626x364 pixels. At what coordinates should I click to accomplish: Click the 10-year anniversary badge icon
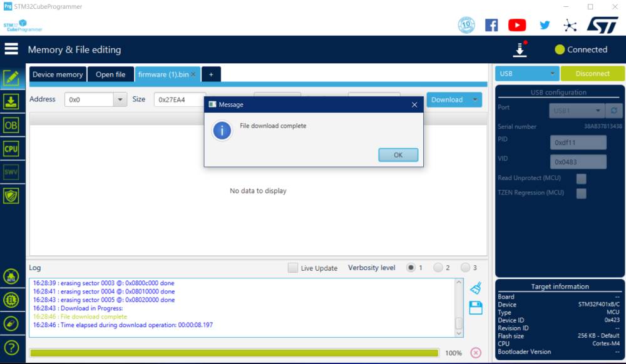[x=466, y=25]
